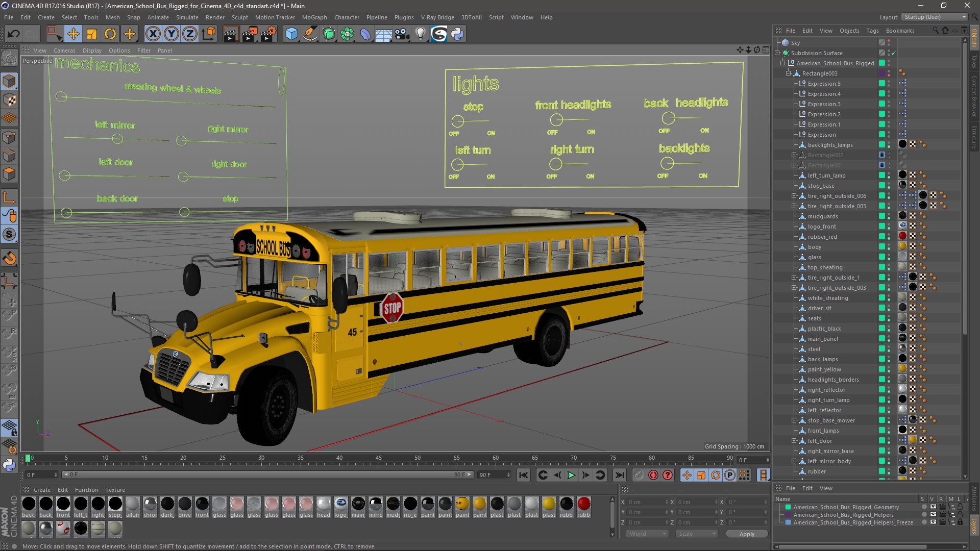The width and height of the screenshot is (980, 551).
Task: Open the Layout Startup dropdown
Action: click(935, 17)
